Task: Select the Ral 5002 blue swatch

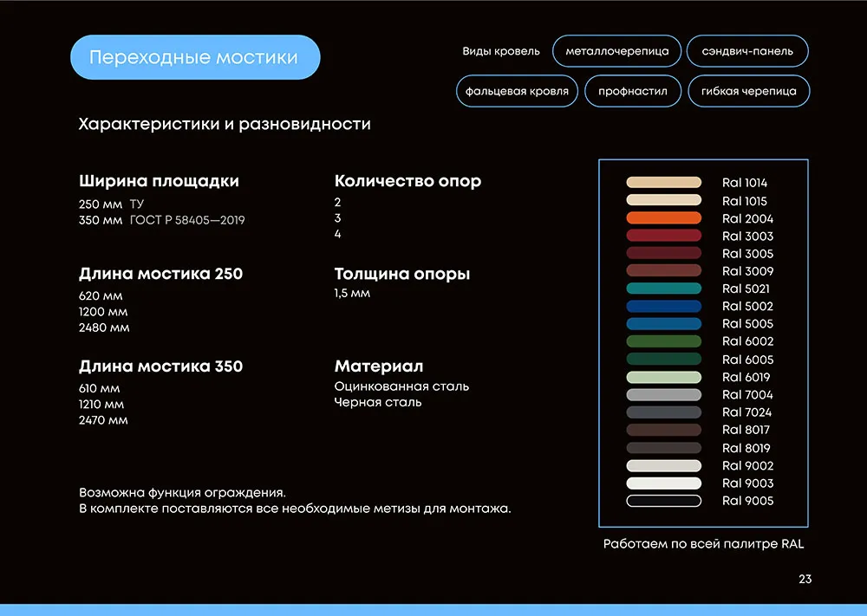Action: 663,306
